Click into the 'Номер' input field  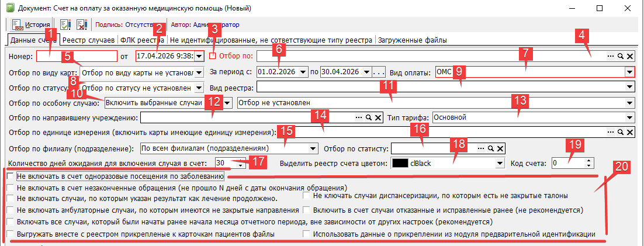tap(77, 57)
